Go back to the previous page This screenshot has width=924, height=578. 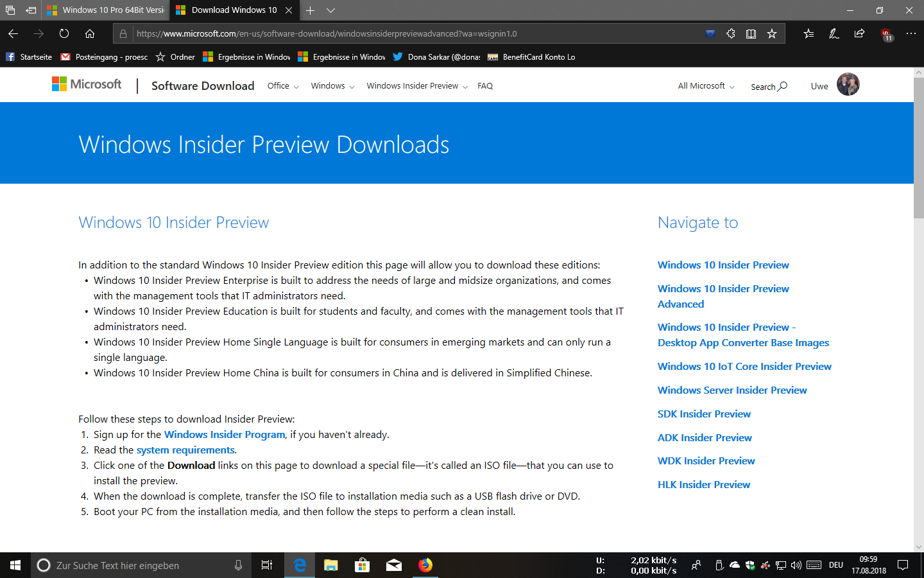(13, 33)
